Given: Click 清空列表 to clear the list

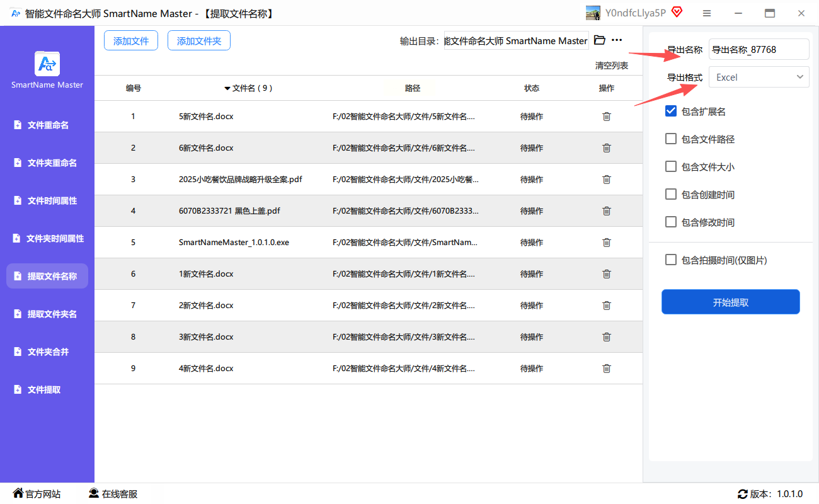Looking at the screenshot, I should coord(611,66).
